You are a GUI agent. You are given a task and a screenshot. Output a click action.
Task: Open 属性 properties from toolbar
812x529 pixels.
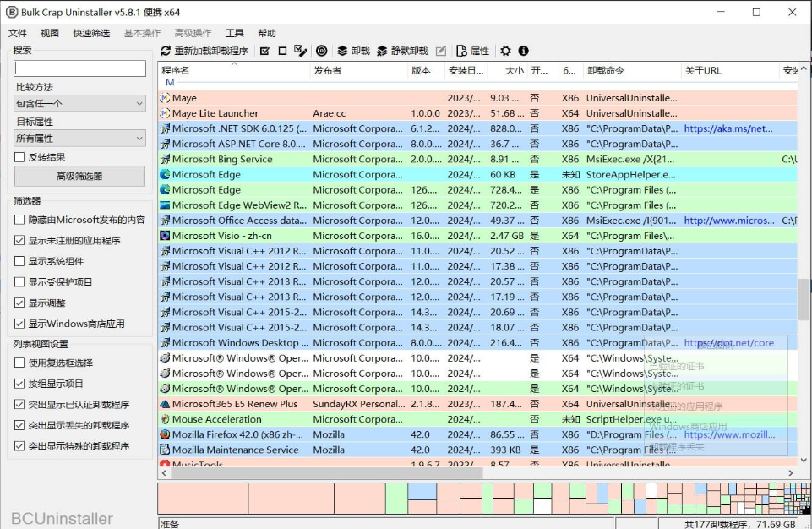473,51
